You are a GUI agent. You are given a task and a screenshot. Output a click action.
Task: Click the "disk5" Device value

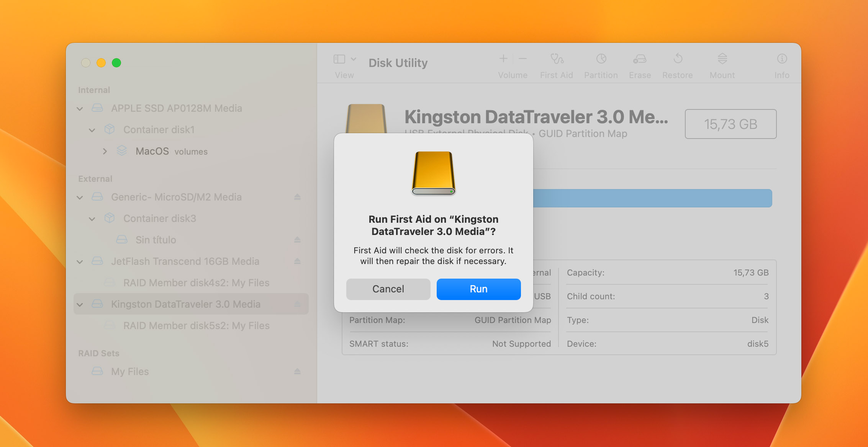758,344
